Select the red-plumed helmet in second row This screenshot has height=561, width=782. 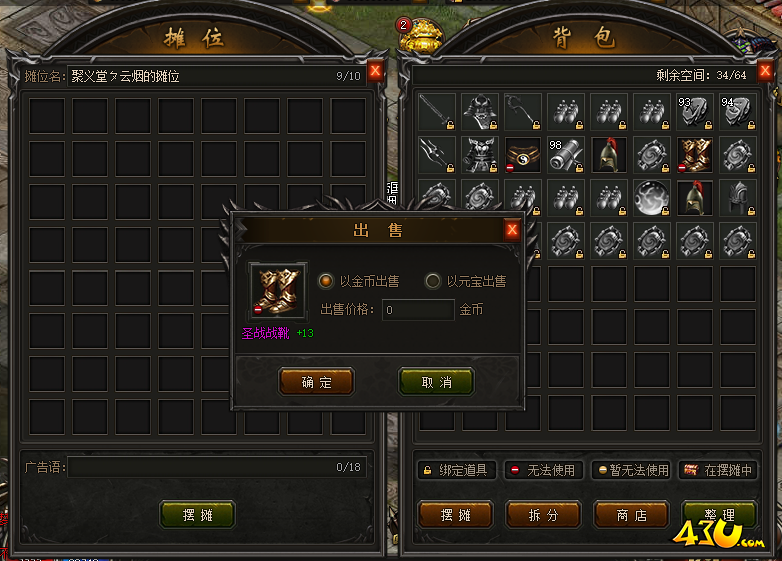click(x=608, y=155)
